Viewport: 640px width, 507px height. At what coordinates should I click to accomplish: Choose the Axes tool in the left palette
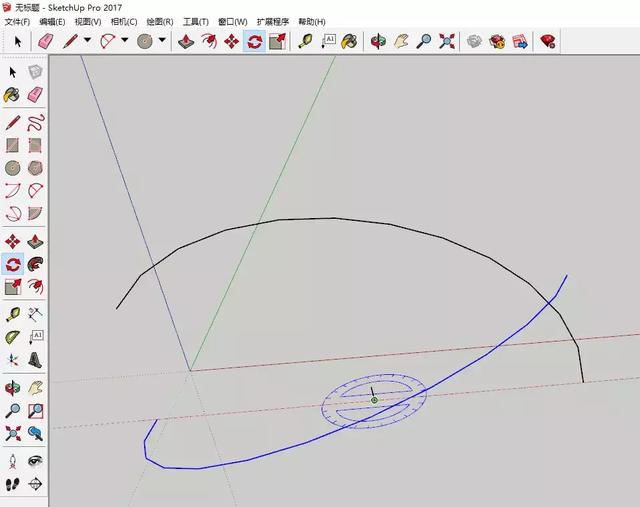tap(12, 360)
